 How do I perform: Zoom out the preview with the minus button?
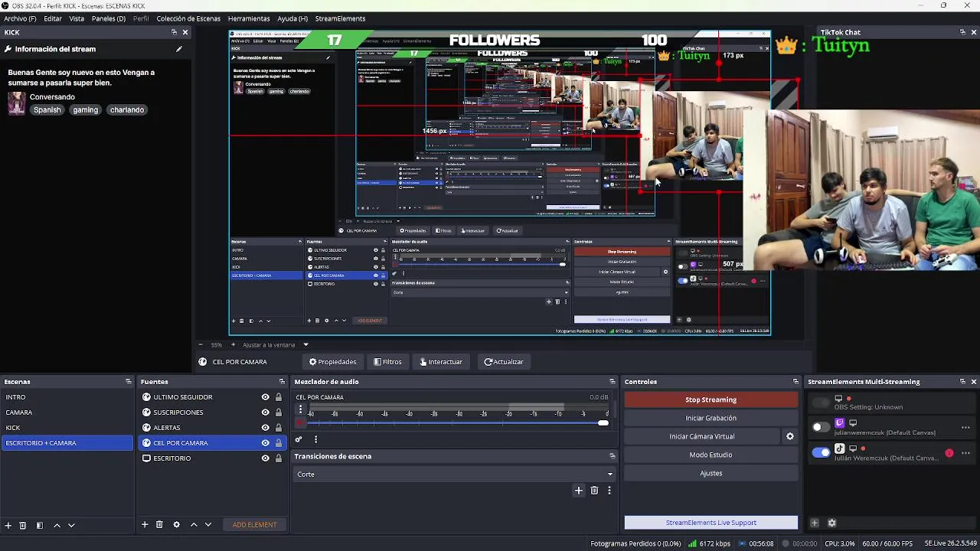[x=201, y=344]
